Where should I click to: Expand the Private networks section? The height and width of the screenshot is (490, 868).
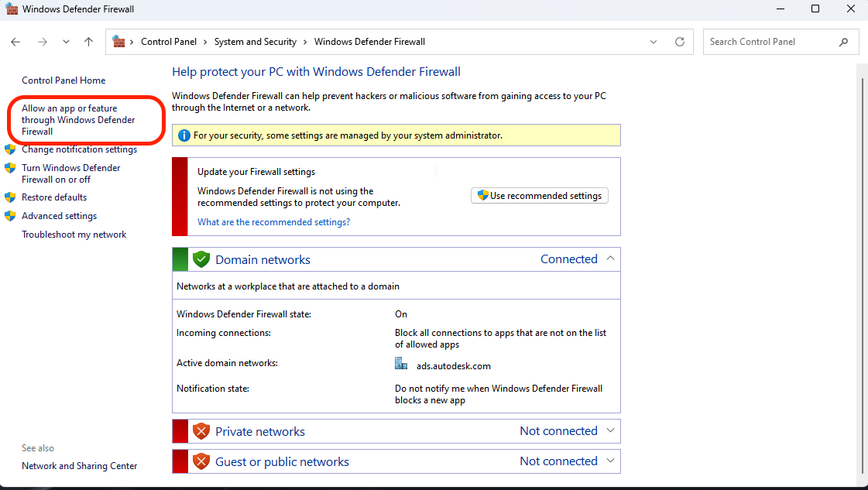(610, 430)
